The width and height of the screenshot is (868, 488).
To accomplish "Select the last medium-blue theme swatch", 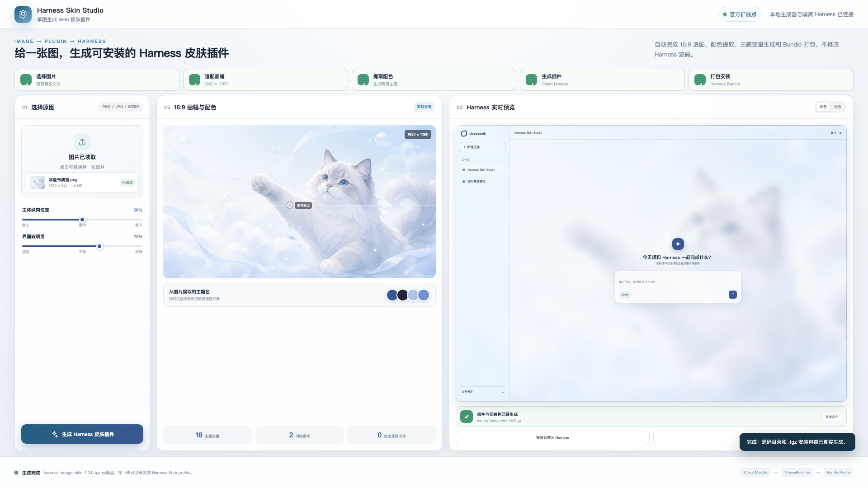I will [424, 295].
